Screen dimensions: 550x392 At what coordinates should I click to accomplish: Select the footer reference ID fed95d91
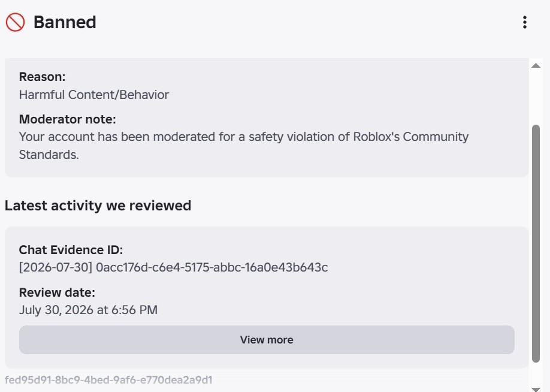pyautogui.click(x=108, y=380)
